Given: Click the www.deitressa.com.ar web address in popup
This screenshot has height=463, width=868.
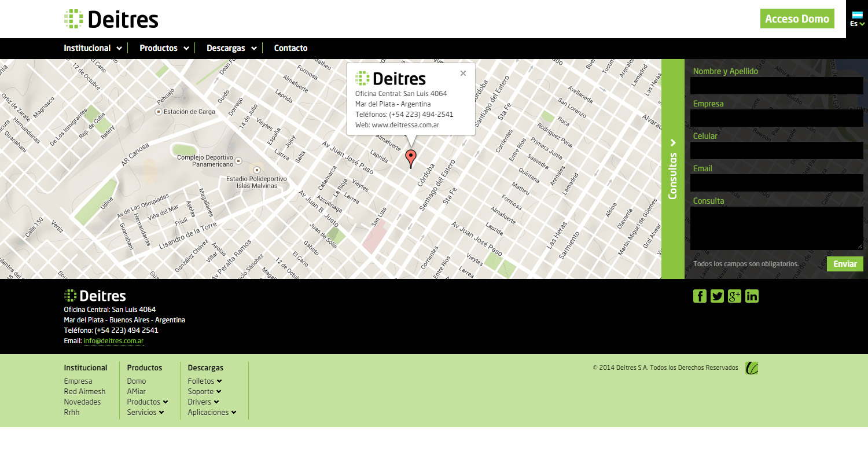Looking at the screenshot, I should pos(405,124).
